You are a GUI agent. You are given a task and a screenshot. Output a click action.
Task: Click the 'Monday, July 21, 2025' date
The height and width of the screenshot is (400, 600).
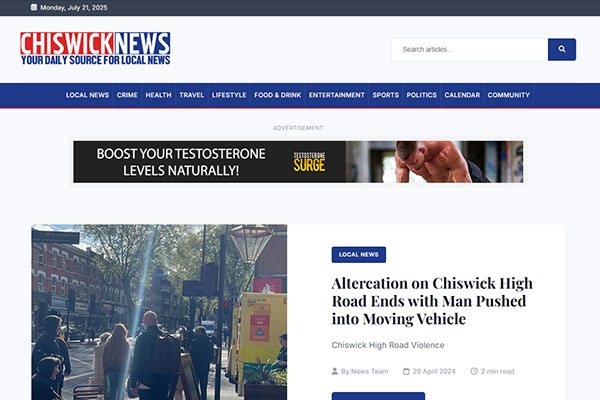74,8
